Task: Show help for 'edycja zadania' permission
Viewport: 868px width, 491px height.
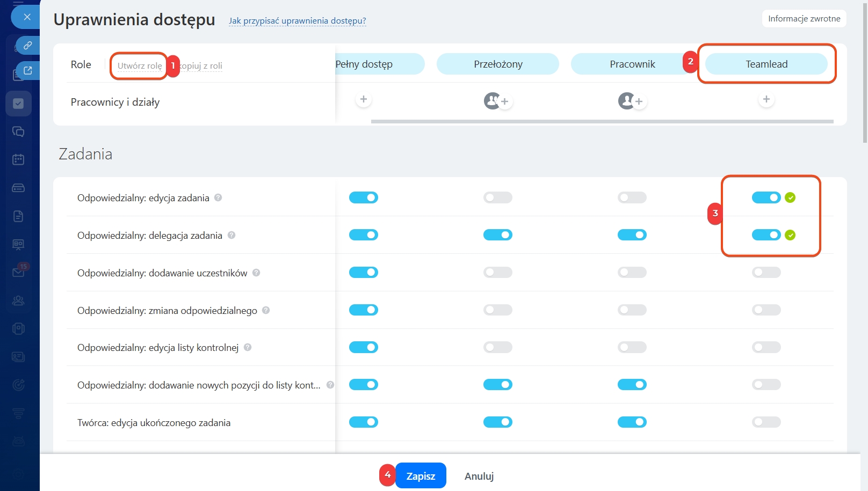Action: point(218,197)
